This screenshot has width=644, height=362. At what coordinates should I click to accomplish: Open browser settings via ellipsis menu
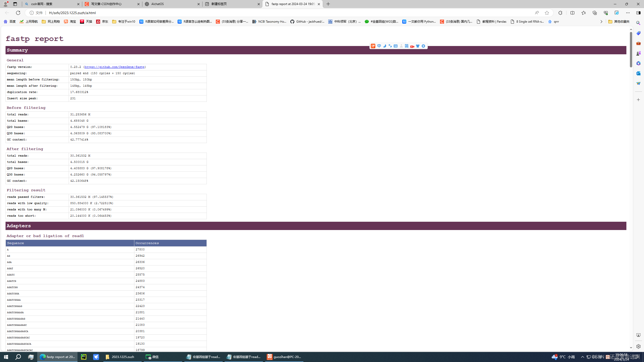(628, 13)
